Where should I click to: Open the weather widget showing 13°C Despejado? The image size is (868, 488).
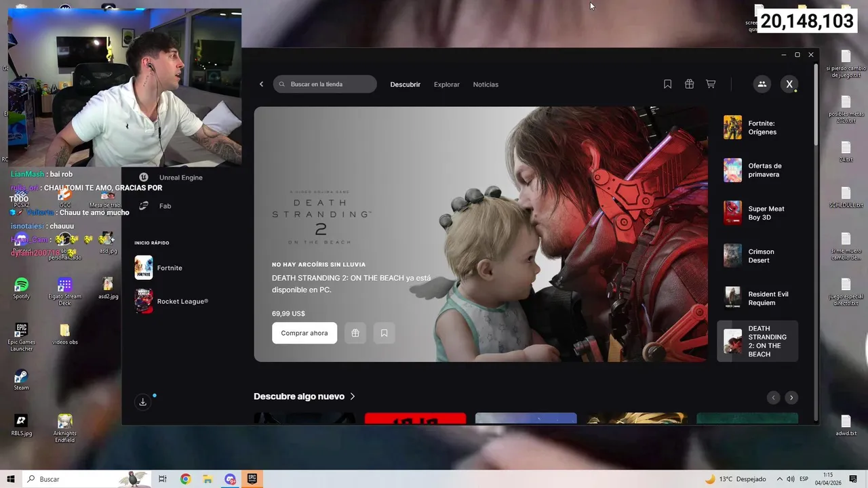pyautogui.click(x=735, y=479)
